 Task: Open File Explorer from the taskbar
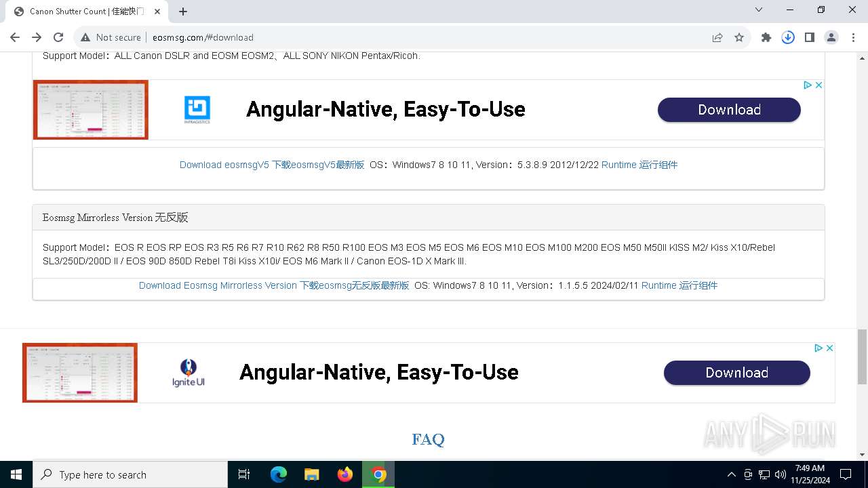tap(312, 474)
